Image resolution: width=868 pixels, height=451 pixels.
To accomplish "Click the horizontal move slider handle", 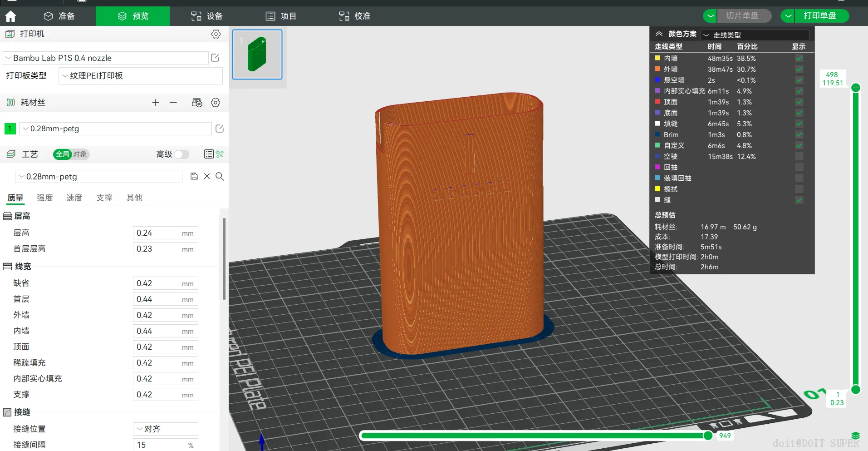I will [x=708, y=436].
